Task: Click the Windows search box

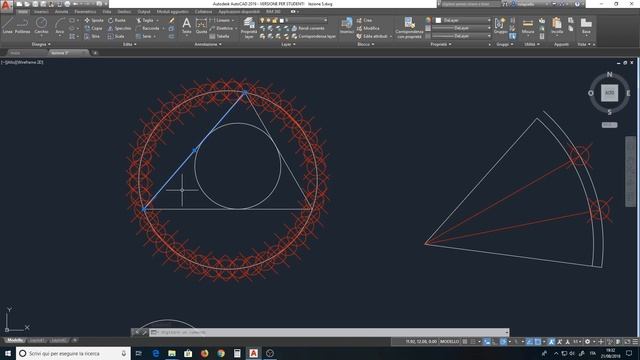Action: click(73, 353)
